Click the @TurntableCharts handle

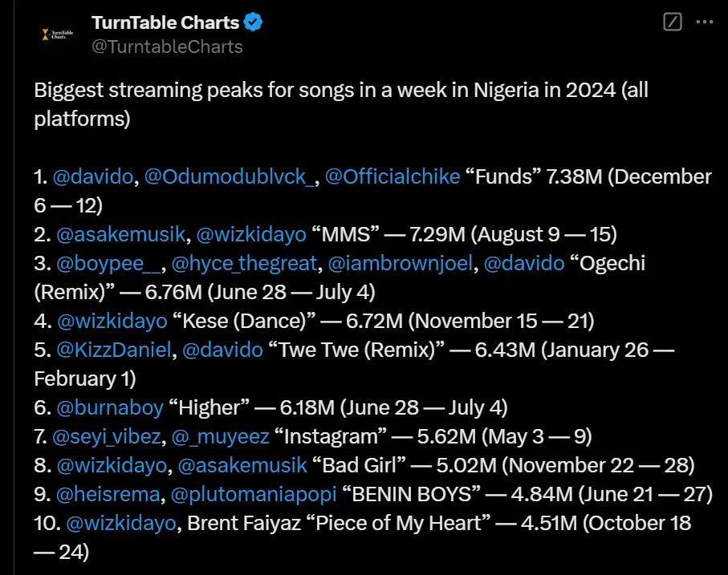coord(167,47)
